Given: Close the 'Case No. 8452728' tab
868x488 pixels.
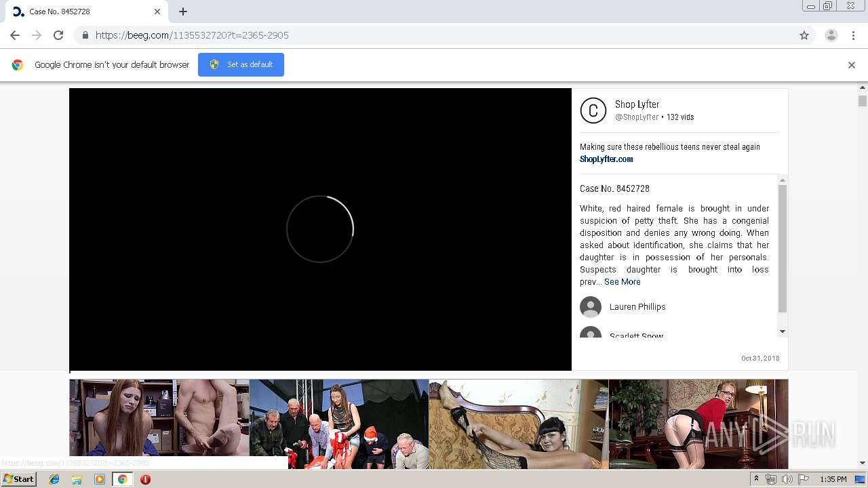Looking at the screenshot, I should (157, 12).
